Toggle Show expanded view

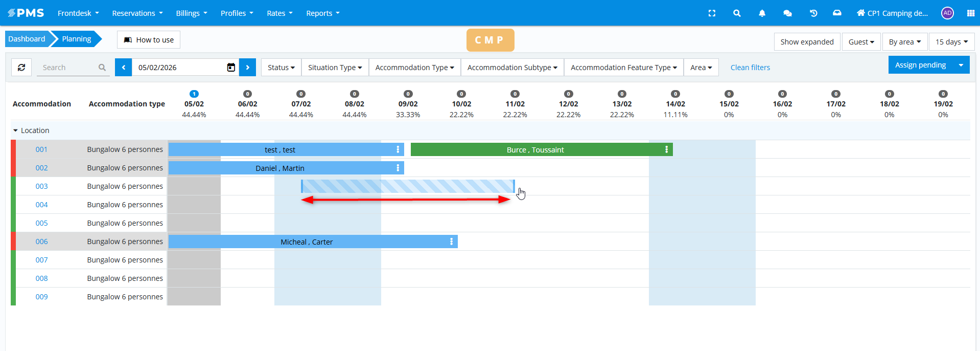807,42
